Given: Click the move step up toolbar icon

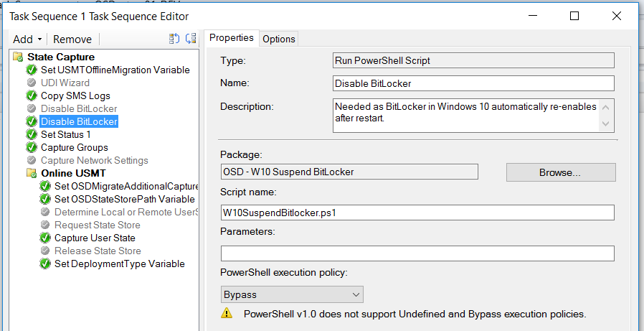Looking at the screenshot, I should pyautogui.click(x=174, y=39).
